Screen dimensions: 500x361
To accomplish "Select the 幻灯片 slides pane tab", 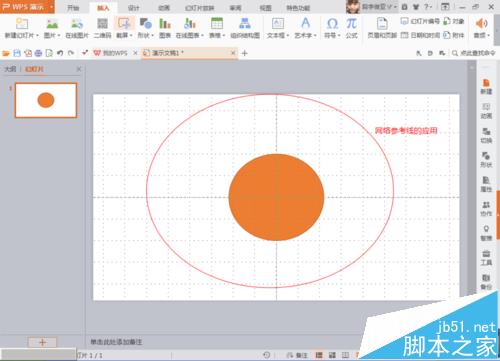I will tap(34, 69).
